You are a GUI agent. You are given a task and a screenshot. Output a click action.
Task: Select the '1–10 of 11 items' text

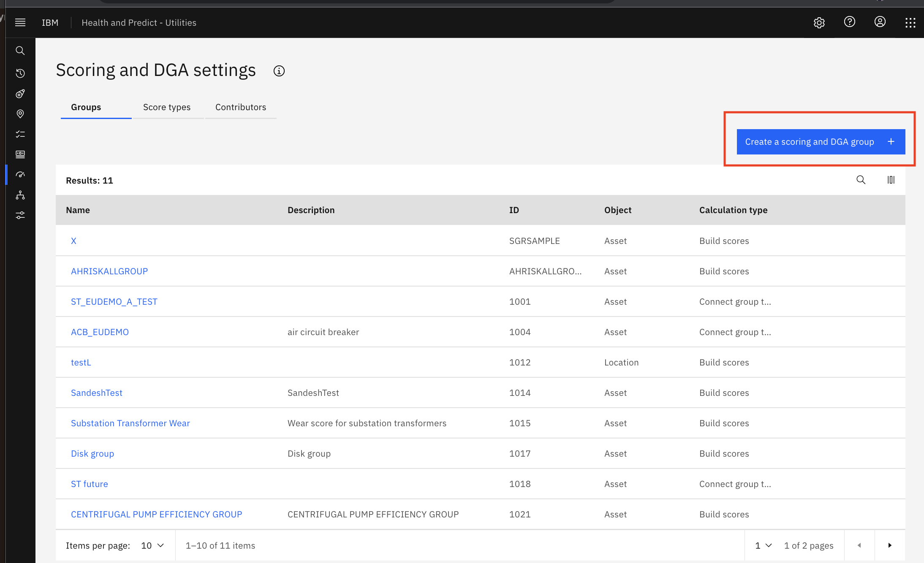[x=220, y=546]
